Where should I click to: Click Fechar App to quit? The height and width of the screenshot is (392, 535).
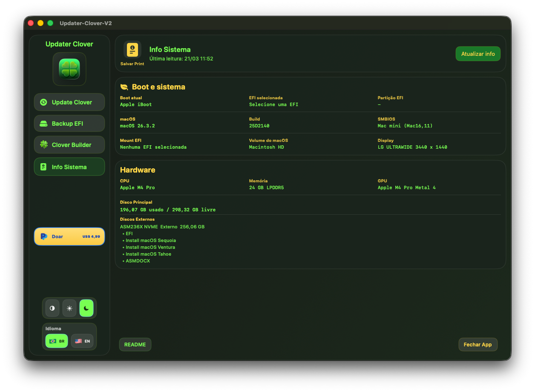coord(478,344)
